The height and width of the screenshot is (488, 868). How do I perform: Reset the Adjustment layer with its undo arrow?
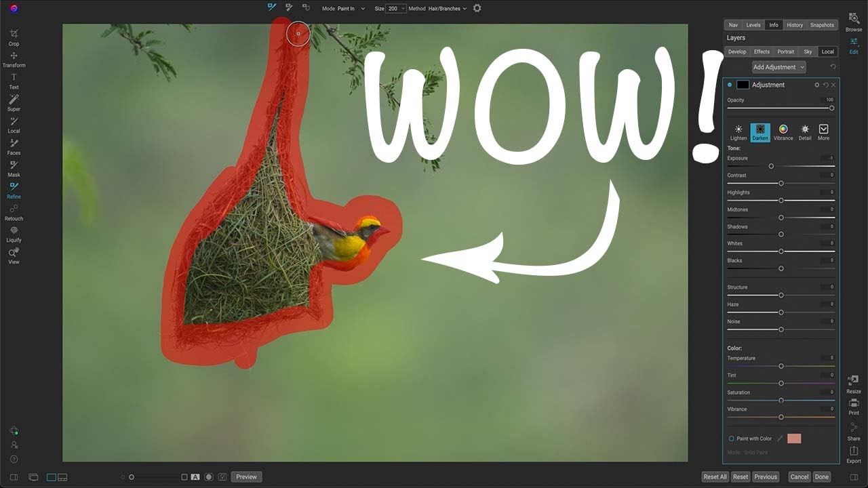pos(825,85)
